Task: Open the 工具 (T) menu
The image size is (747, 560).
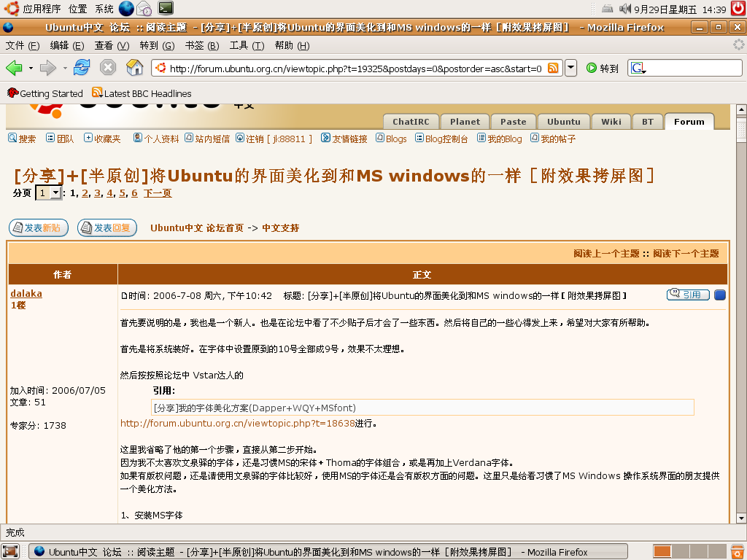Action: pyautogui.click(x=247, y=45)
